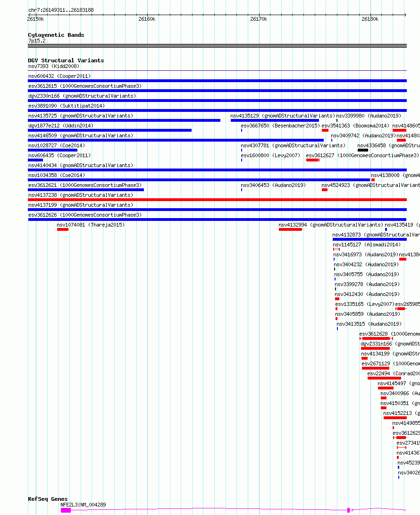The width and height of the screenshot is (420, 515).
Task: Select the esv22494 Conrad variant label
Action: (x=394, y=373)
